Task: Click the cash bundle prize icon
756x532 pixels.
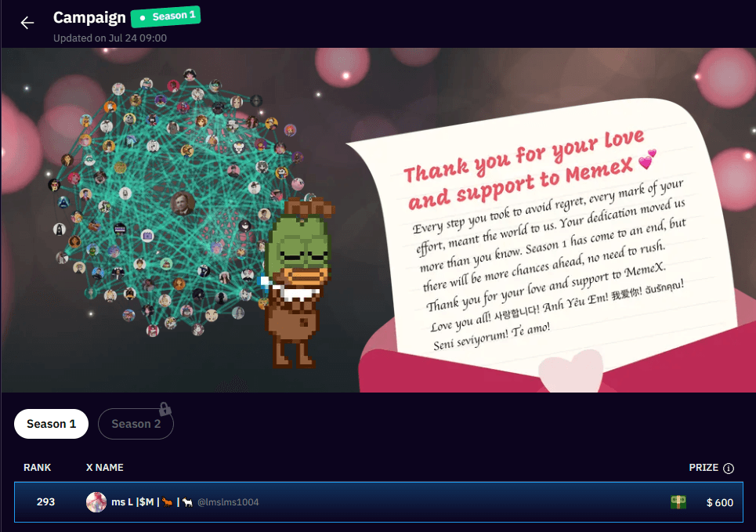Action: [678, 502]
